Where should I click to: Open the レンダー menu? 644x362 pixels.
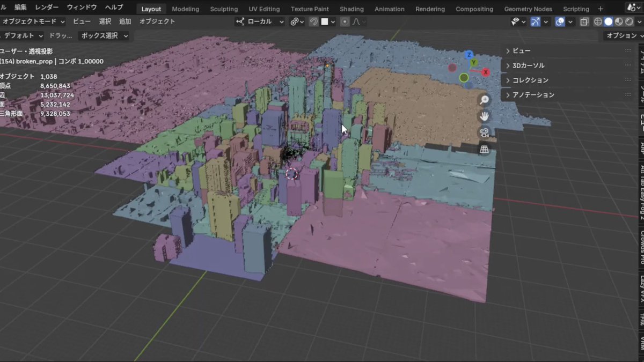point(47,7)
